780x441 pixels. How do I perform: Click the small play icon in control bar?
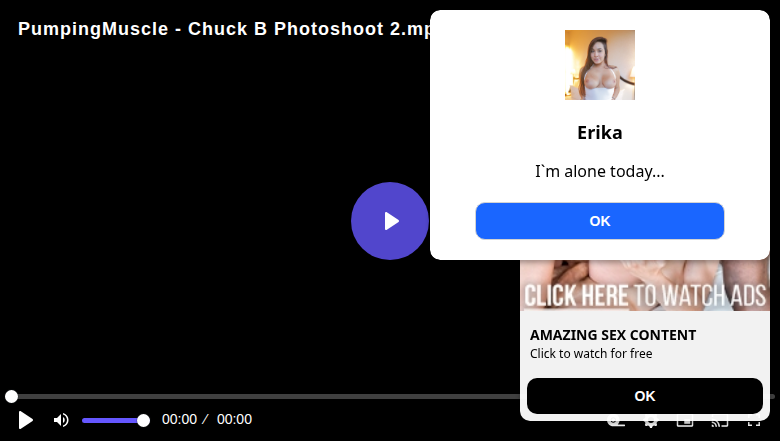click(x=25, y=420)
